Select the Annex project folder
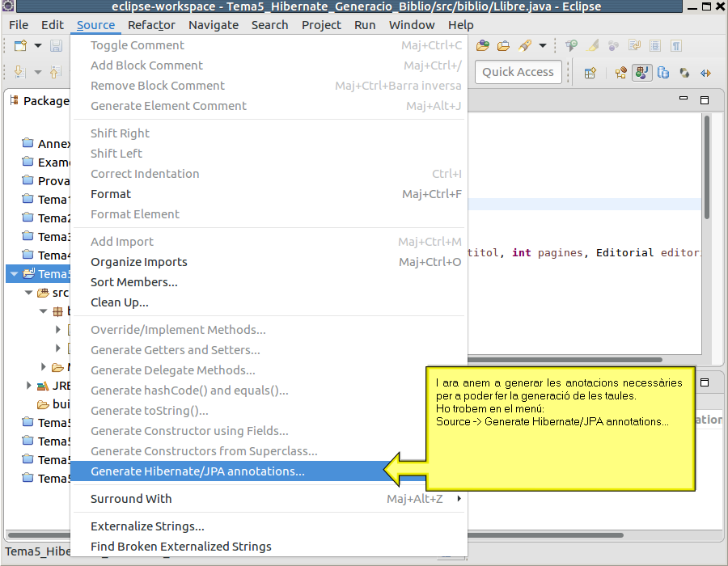The height and width of the screenshot is (566, 728). point(46,144)
